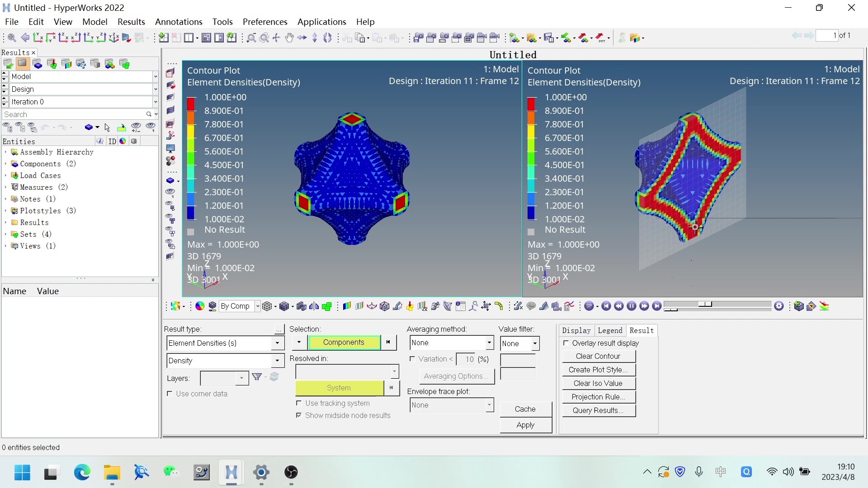Switch to the Legend tab
This screenshot has width=868, height=488.
coord(610,330)
